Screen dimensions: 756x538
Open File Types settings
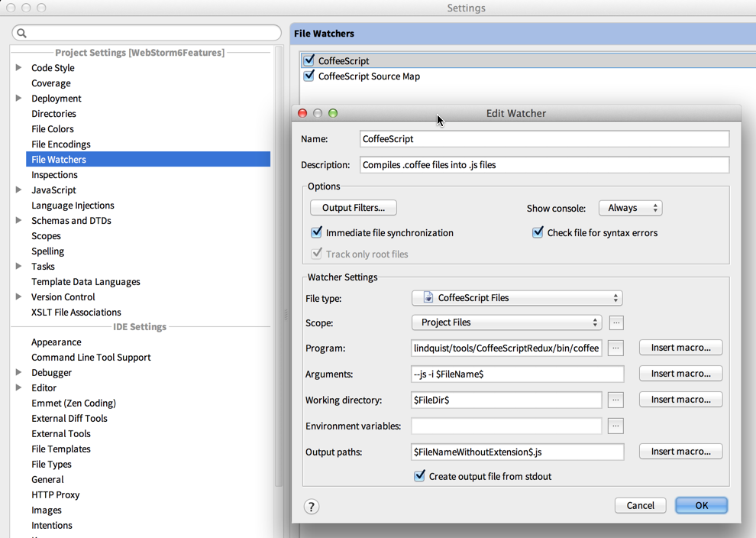point(52,464)
